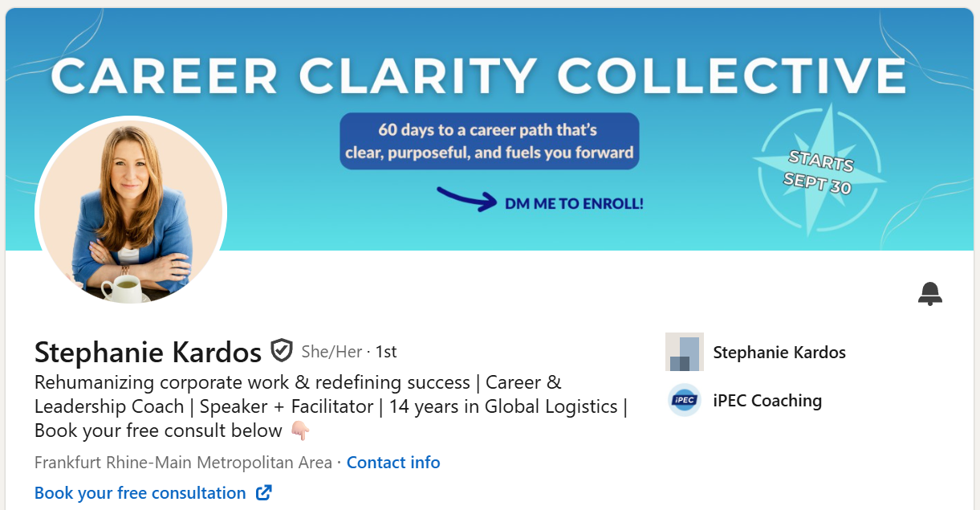
Task: Click the Stephanie Kardos company logo
Action: click(684, 352)
